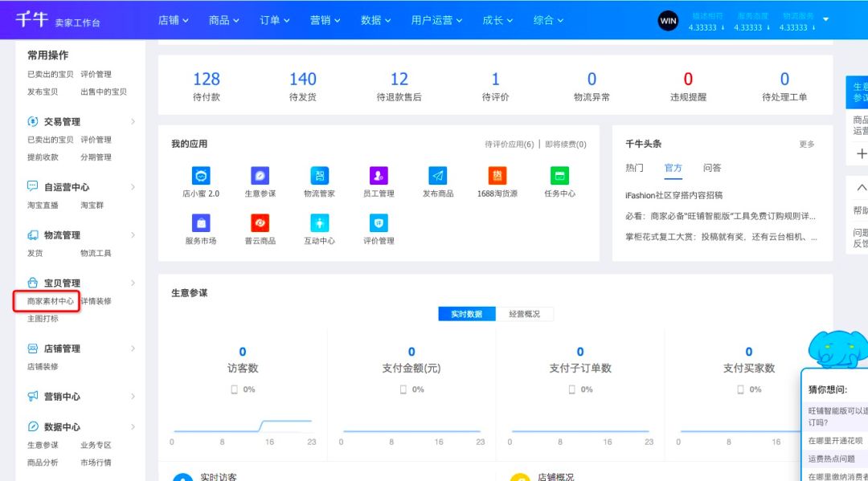Open 详情装修 link in sidebar
Image resolution: width=868 pixels, height=481 pixels.
coord(96,301)
